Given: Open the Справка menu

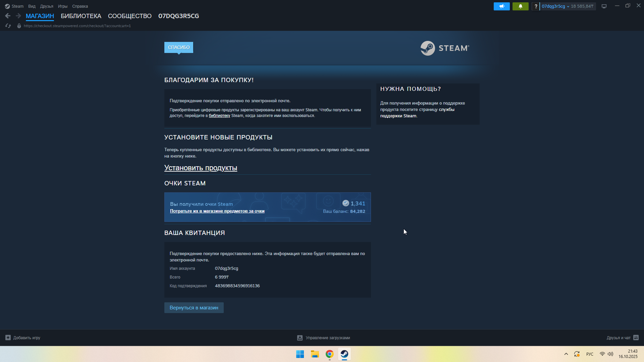Looking at the screenshot, I should click(80, 6).
